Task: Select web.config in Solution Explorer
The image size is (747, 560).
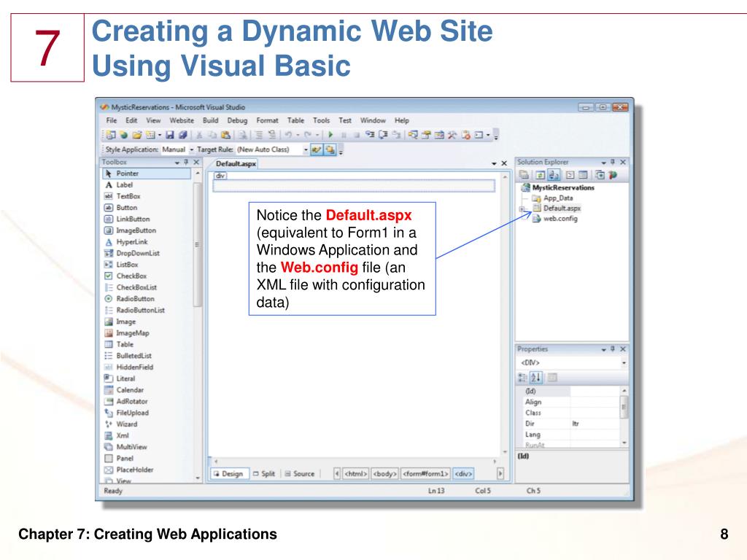Action: 555,219
